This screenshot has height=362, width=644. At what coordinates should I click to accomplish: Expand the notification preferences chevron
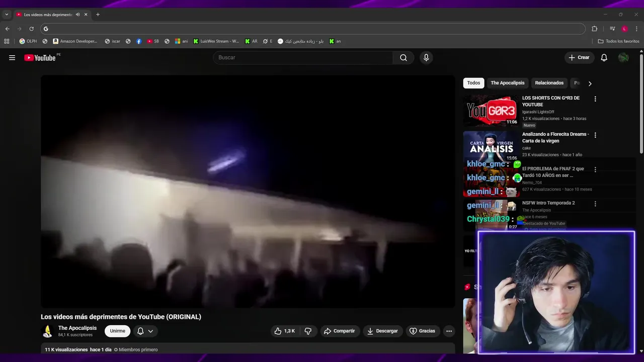point(150,331)
